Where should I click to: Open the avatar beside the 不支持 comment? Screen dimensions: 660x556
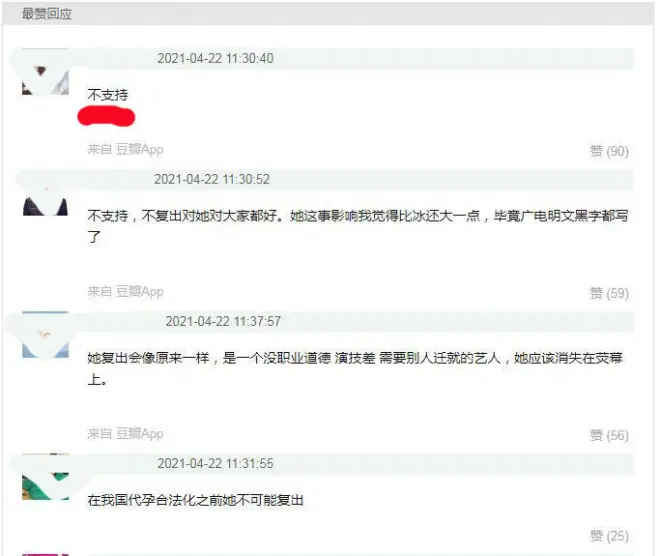pos(45,72)
